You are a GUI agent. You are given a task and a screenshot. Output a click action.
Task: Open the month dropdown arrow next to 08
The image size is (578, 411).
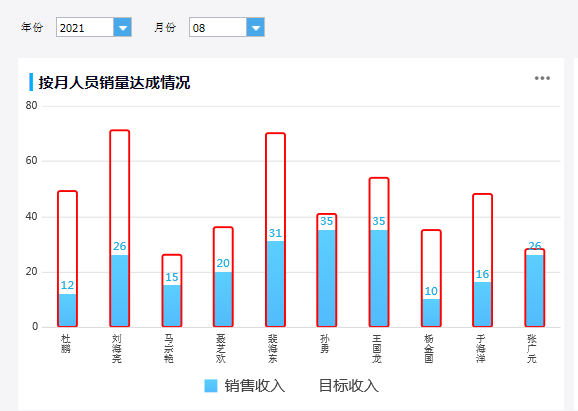[x=255, y=27]
